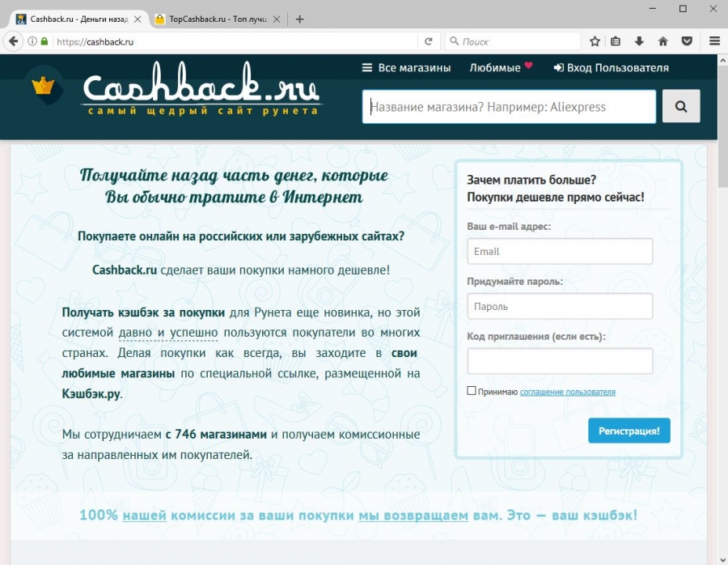This screenshot has width=728, height=565.
Task: Open Вход Пользователя login
Action: [617, 68]
